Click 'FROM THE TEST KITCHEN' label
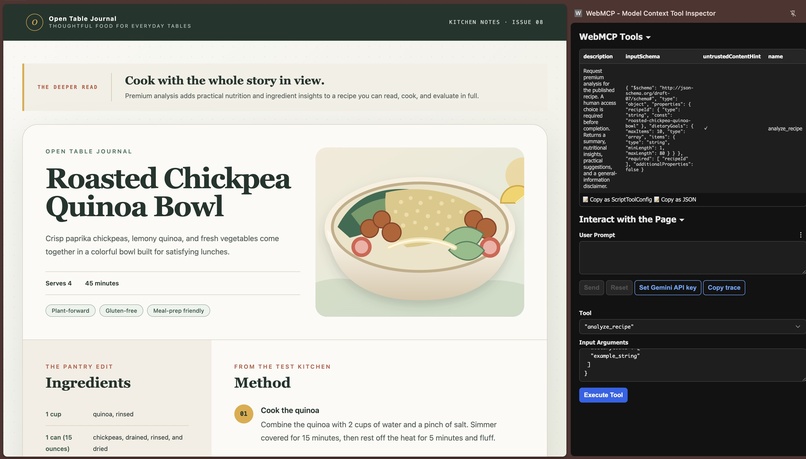806x459 pixels. point(282,366)
